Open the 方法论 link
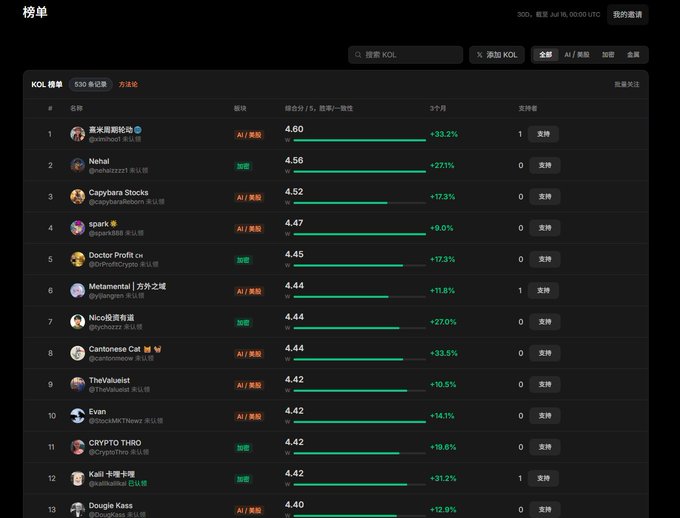The width and height of the screenshot is (680, 518). 128,84
